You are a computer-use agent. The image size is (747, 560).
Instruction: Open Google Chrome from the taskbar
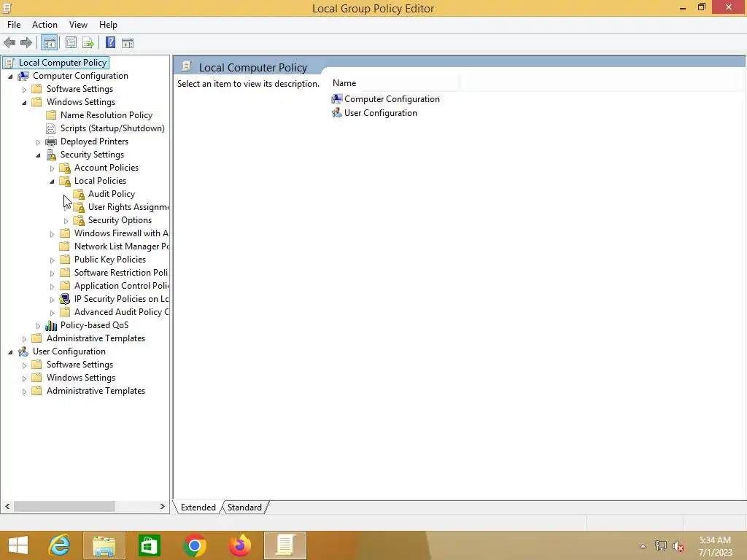click(x=194, y=545)
